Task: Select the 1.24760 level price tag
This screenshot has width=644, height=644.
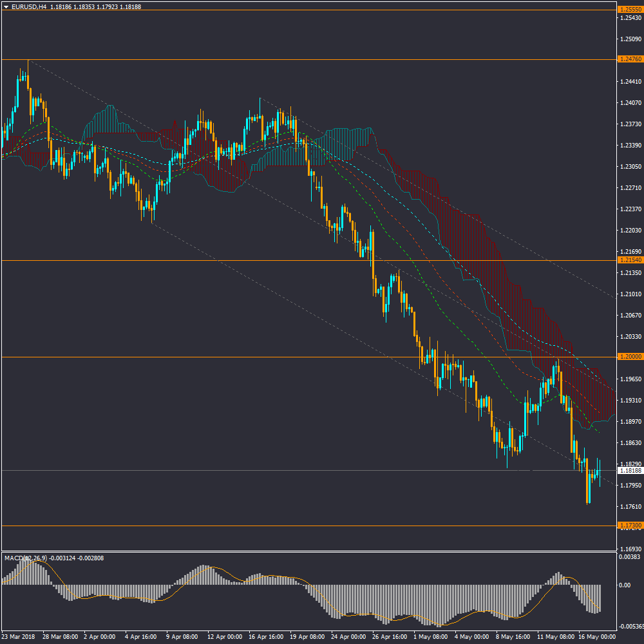Action: pos(629,59)
